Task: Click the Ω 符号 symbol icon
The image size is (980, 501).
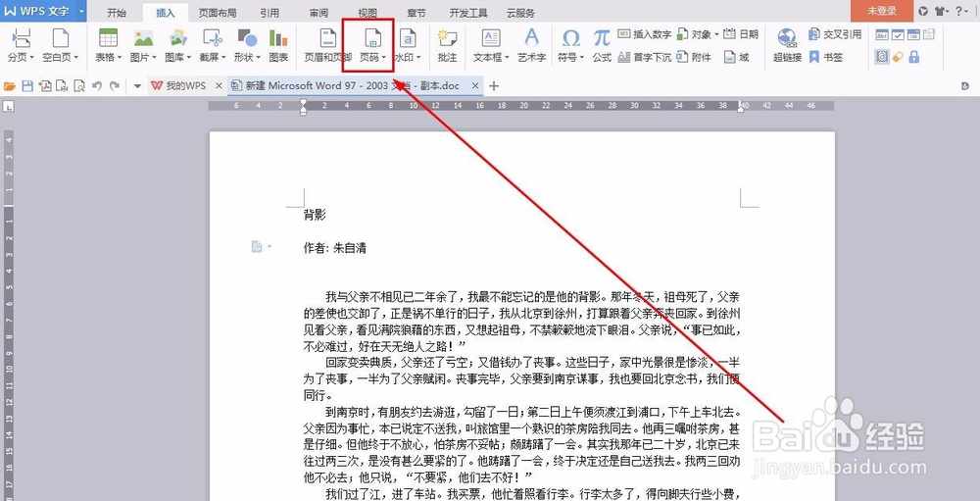Action: coord(570,38)
